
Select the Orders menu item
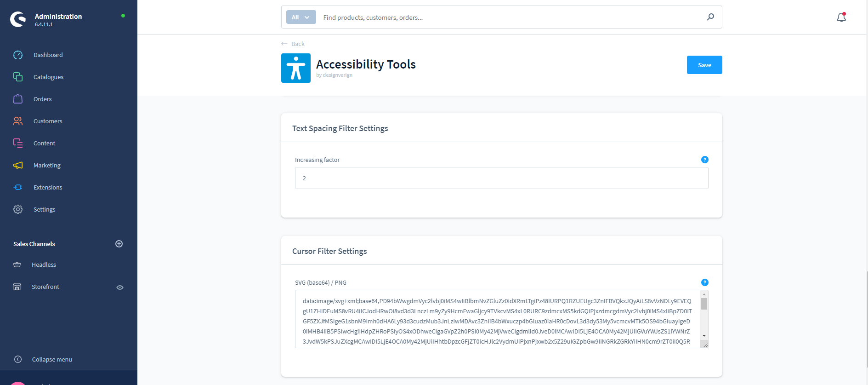43,99
